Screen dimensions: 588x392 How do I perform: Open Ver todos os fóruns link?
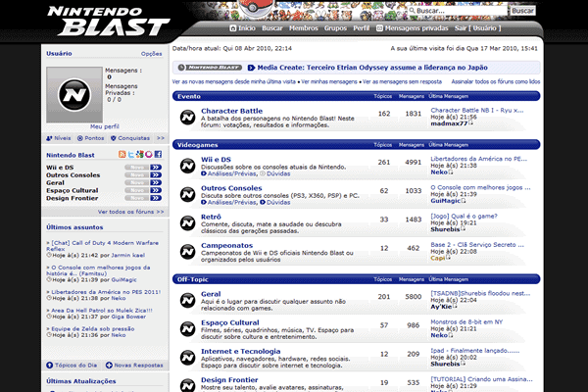pyautogui.click(x=131, y=212)
